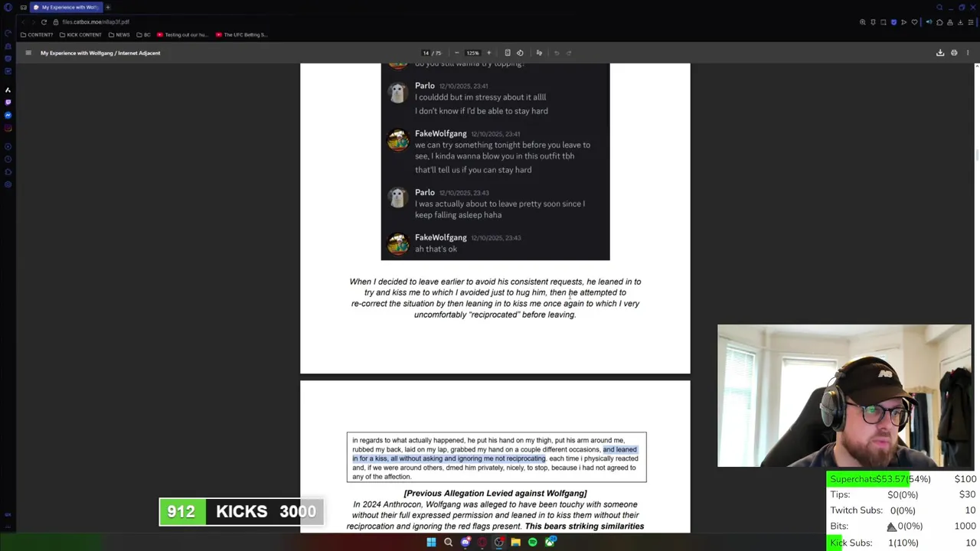Open History in the browser sidebar
This screenshot has width=980, height=551.
8,159
